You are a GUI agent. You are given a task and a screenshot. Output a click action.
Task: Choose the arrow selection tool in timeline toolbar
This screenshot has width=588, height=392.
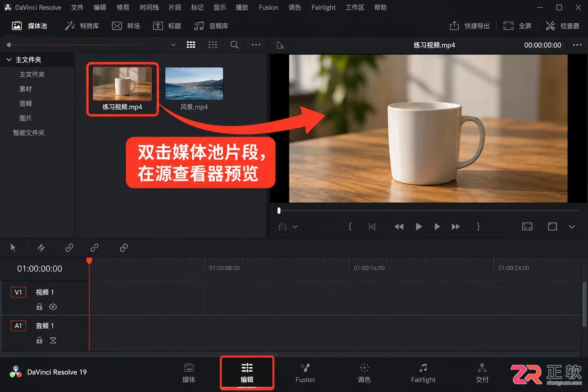13,247
